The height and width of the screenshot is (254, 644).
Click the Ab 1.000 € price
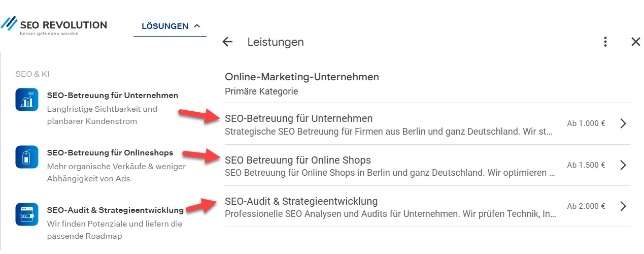point(586,123)
